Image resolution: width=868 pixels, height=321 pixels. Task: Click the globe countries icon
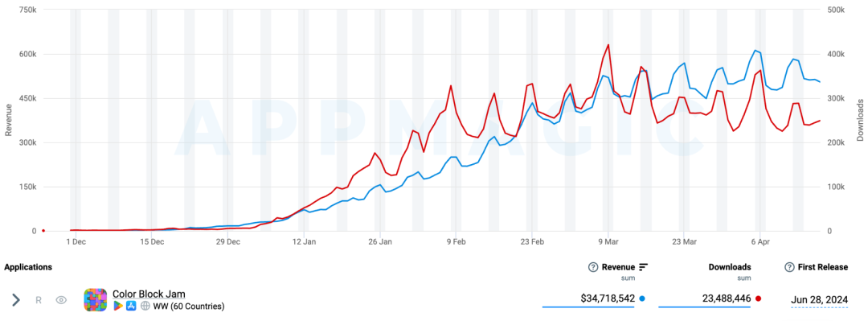[x=145, y=306]
